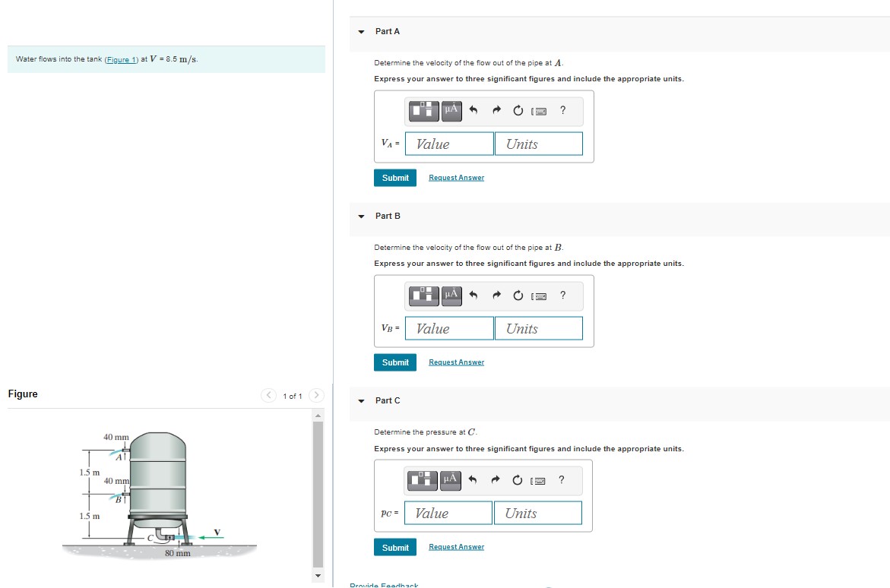Open the equation template icon in Part C
The width and height of the screenshot is (890, 588).
coord(423,480)
